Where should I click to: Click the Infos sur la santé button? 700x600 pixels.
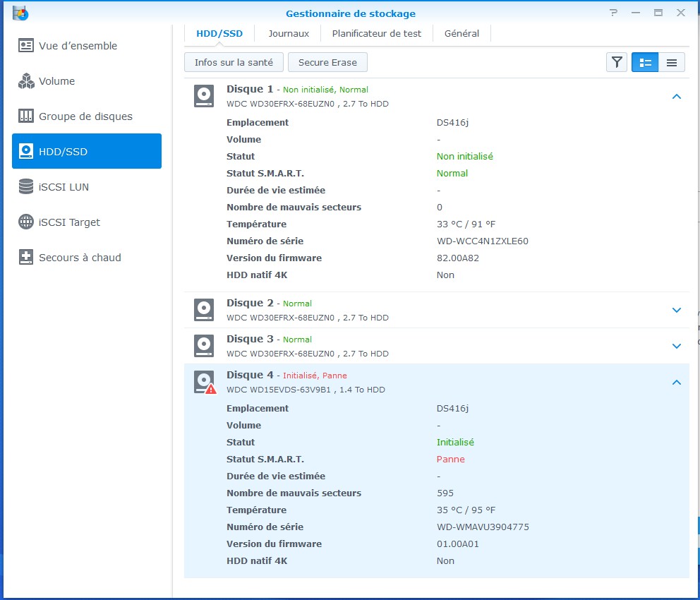(234, 62)
